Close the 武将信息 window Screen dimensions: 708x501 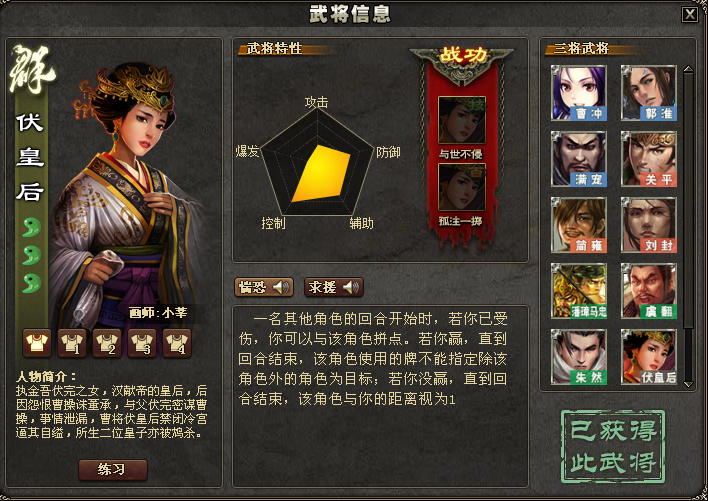coord(689,14)
